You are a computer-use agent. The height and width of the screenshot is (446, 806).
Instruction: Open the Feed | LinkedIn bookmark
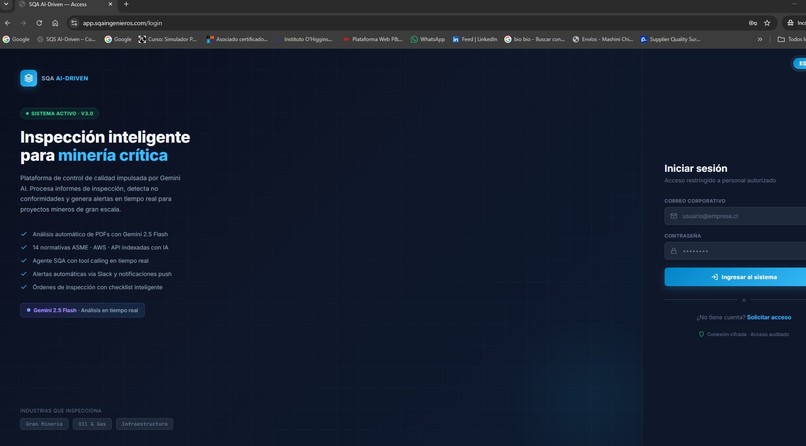[474, 39]
